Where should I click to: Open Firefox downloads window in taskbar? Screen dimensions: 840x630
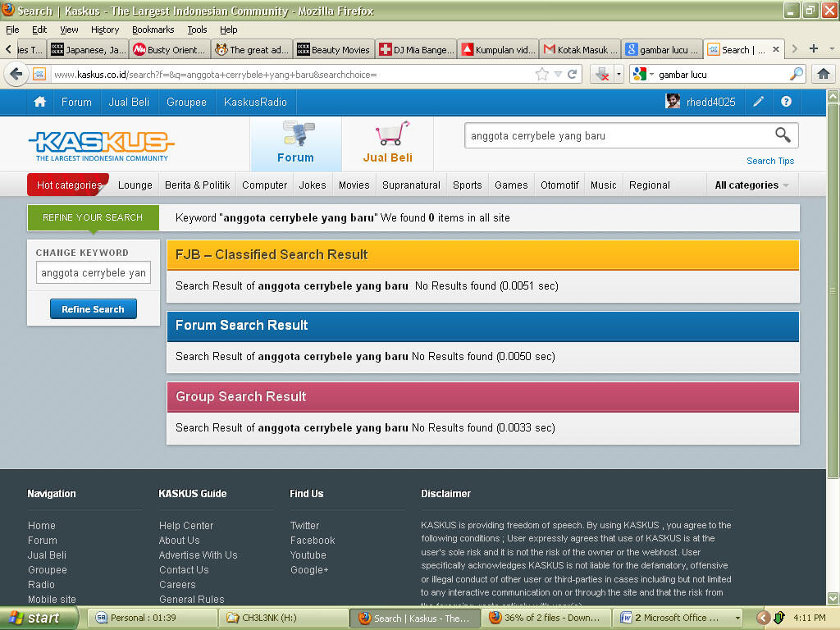546,618
